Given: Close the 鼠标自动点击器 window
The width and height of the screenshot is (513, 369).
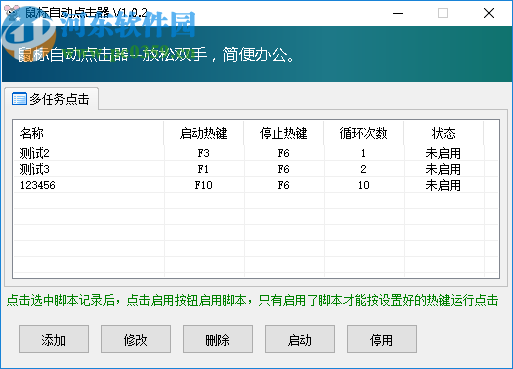Looking at the screenshot, I should click(489, 13).
